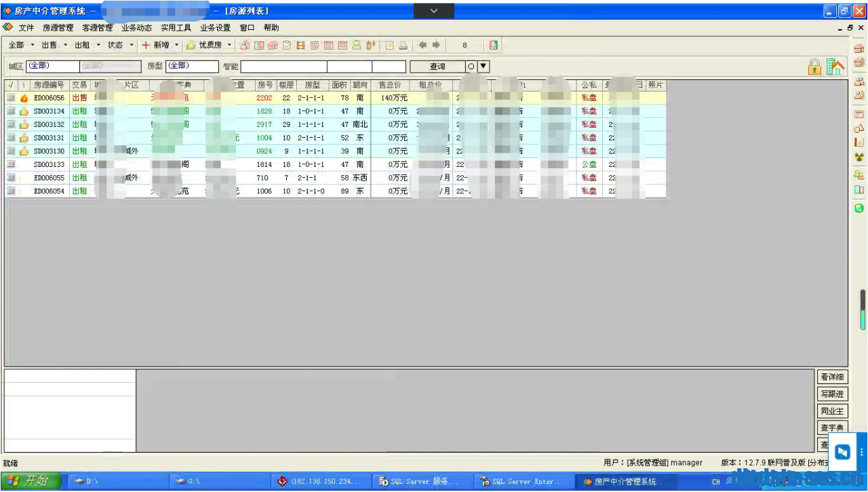868x492 pixels.
Task: Click the green person toolbar icon
Action: click(x=357, y=45)
